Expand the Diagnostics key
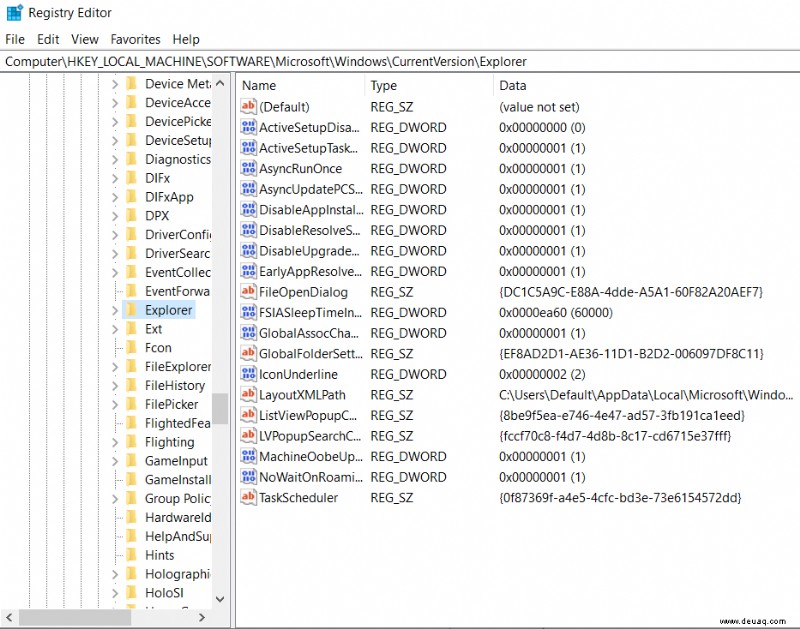The width and height of the screenshot is (800, 629). [x=115, y=159]
